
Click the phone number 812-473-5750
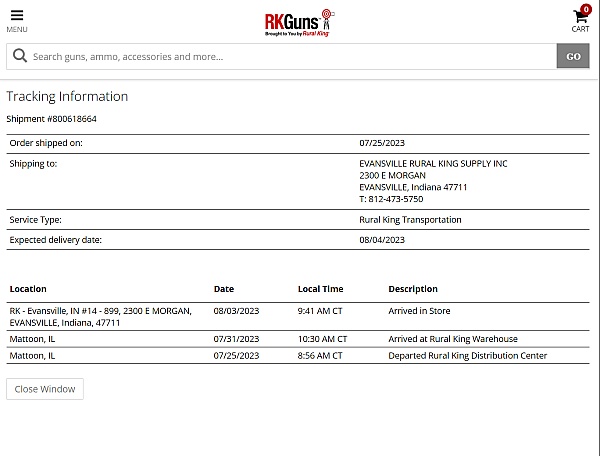[x=395, y=199]
